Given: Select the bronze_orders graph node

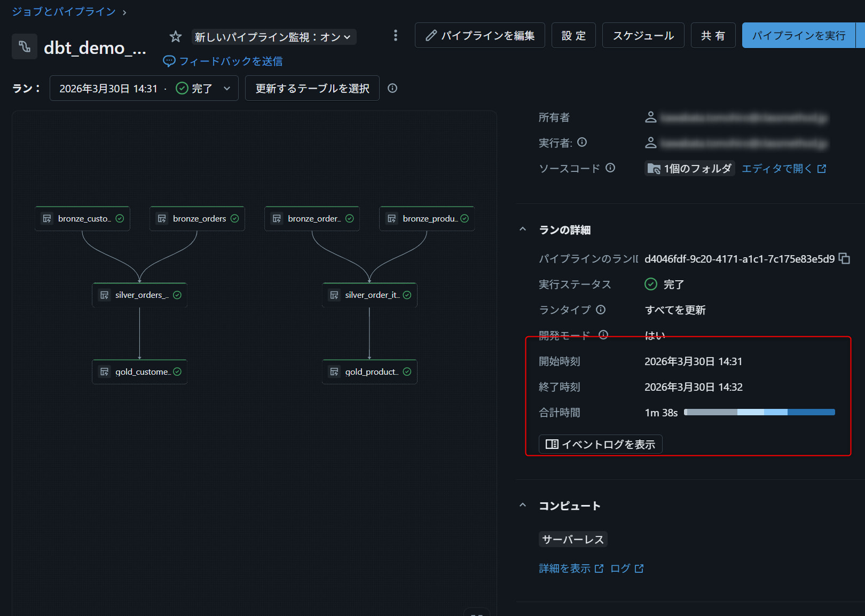Looking at the screenshot, I should click(x=197, y=218).
